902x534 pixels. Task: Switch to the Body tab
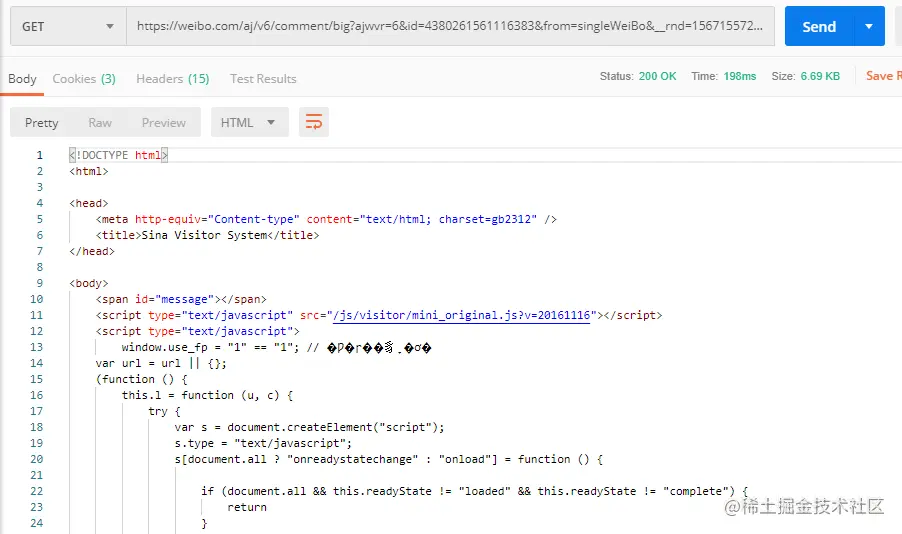tap(22, 79)
